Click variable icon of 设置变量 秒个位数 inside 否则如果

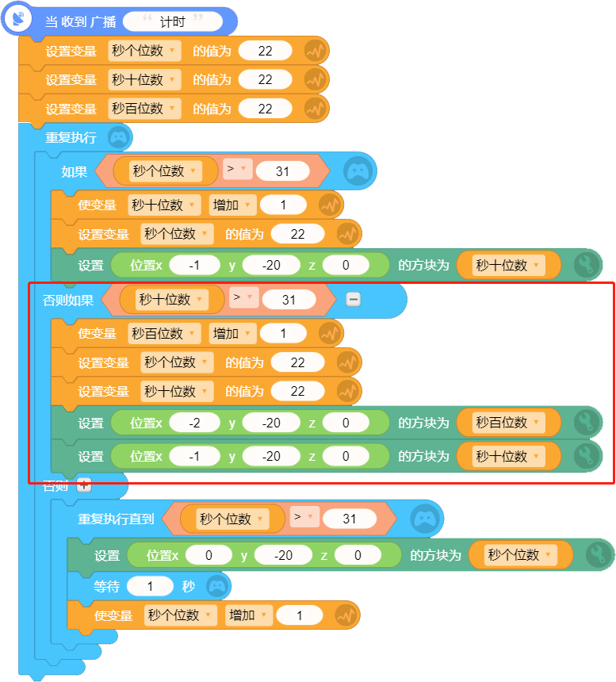348,362
